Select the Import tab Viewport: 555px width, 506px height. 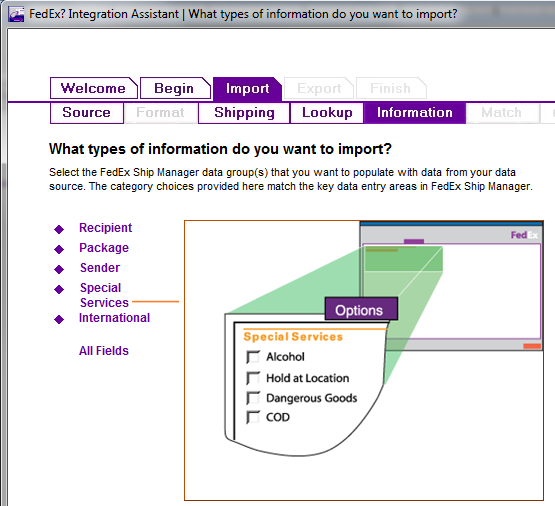pos(247,88)
